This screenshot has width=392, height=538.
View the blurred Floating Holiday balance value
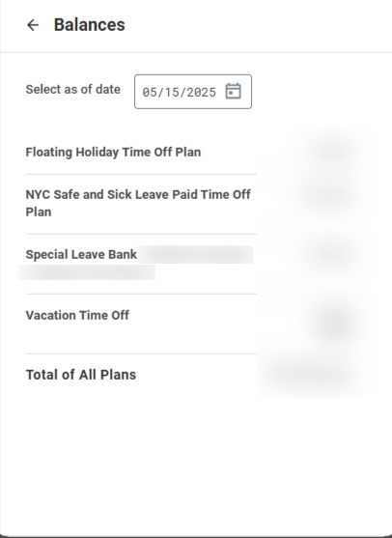coord(332,152)
